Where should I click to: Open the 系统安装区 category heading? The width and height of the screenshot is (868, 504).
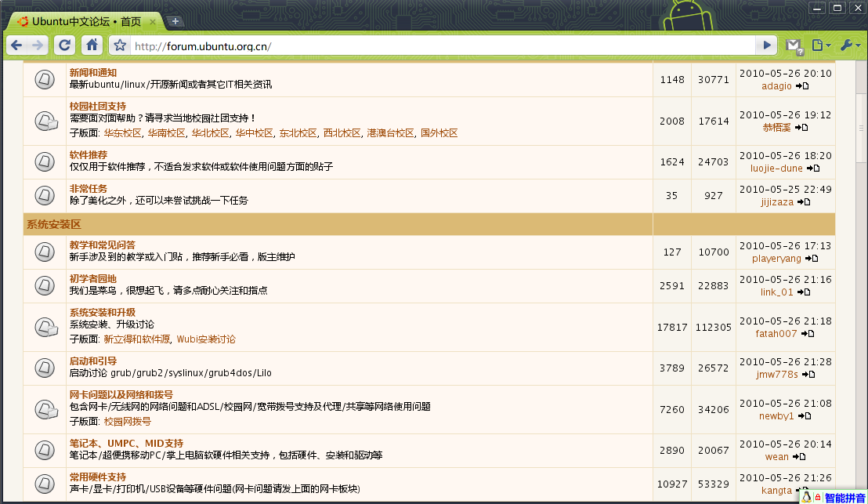click(x=54, y=224)
